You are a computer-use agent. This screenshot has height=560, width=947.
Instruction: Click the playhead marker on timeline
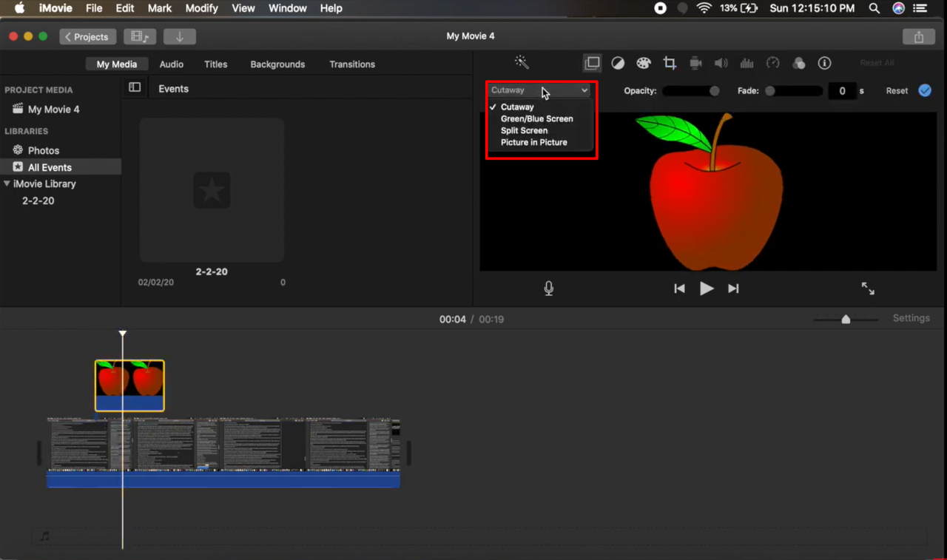[x=123, y=334]
